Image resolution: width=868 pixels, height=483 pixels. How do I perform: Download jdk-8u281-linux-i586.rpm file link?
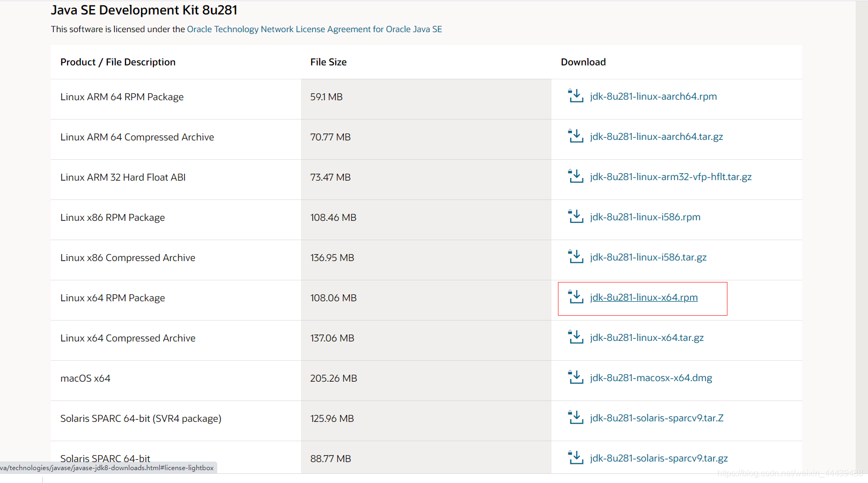click(645, 217)
